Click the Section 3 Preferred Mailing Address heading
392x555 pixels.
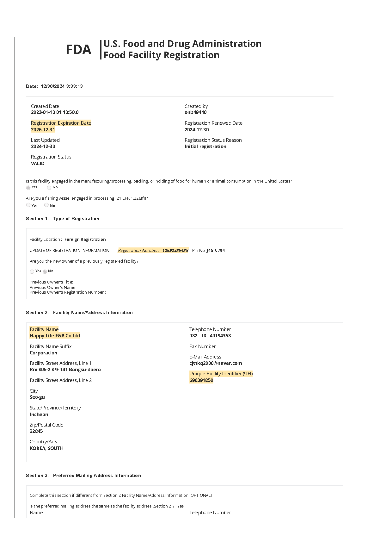(x=83, y=476)
